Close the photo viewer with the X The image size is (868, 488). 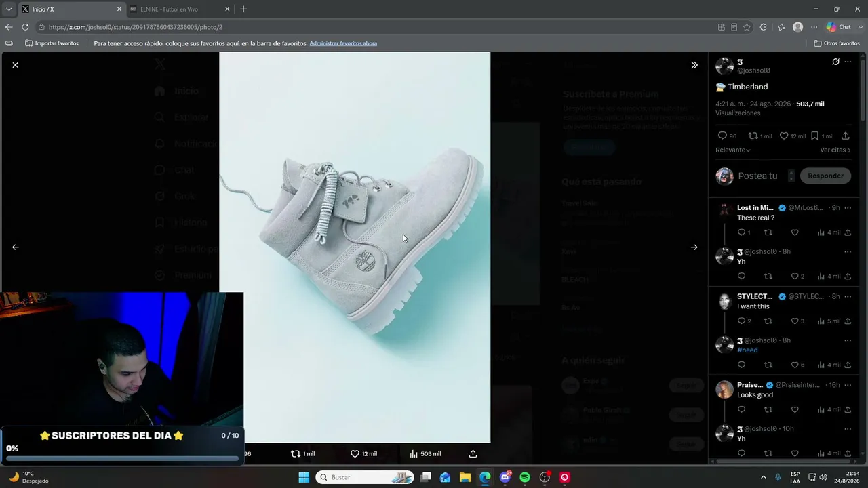click(15, 65)
